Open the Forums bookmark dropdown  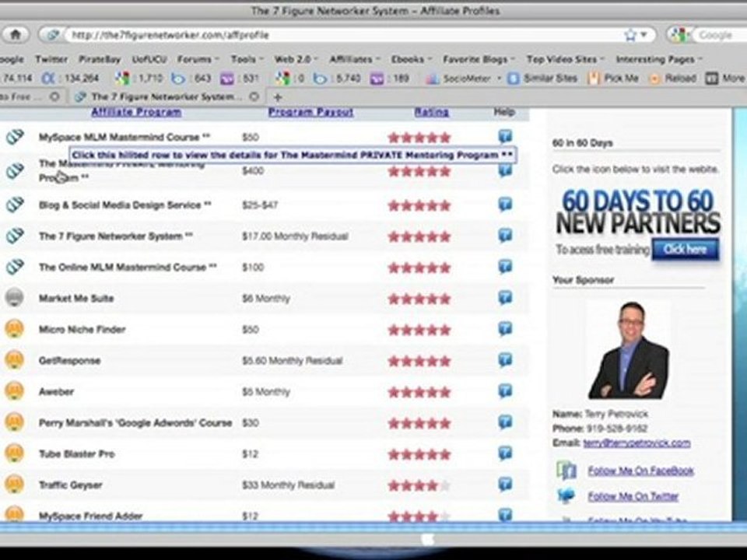click(198, 60)
